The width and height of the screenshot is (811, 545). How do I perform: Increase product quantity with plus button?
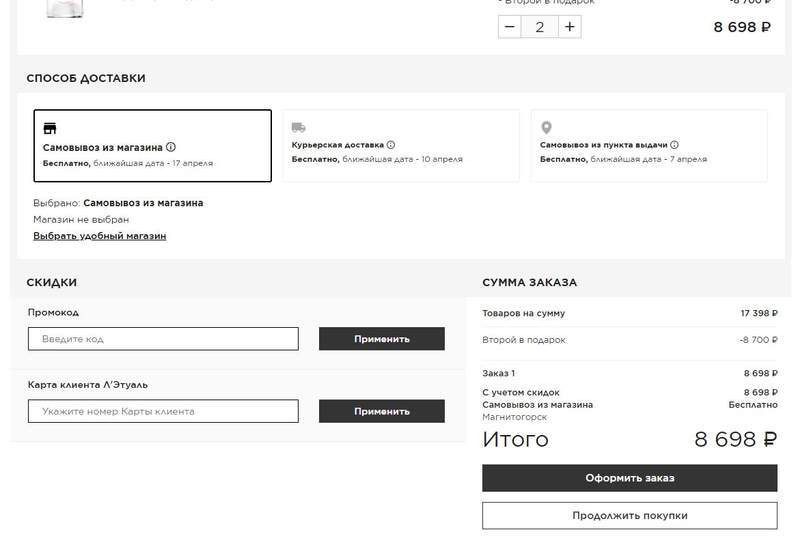click(569, 27)
